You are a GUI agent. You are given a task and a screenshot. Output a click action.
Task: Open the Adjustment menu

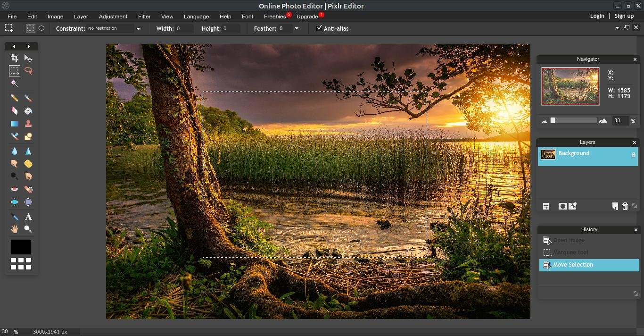coord(113,16)
